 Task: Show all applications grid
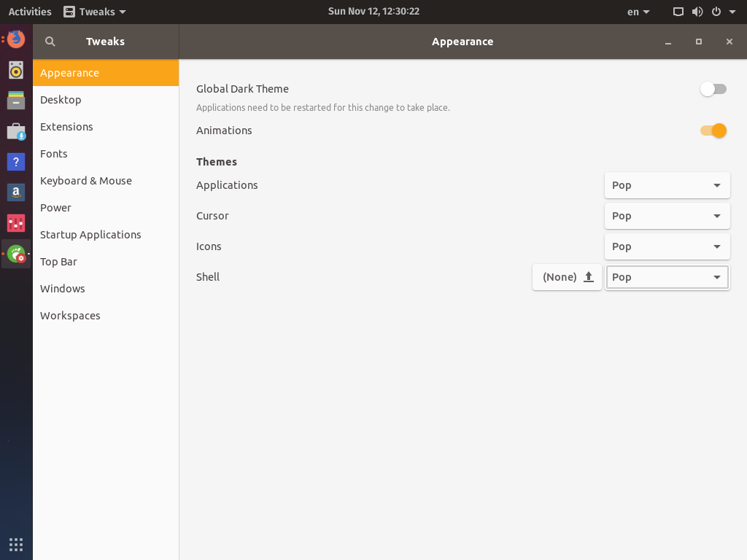pos(16,544)
